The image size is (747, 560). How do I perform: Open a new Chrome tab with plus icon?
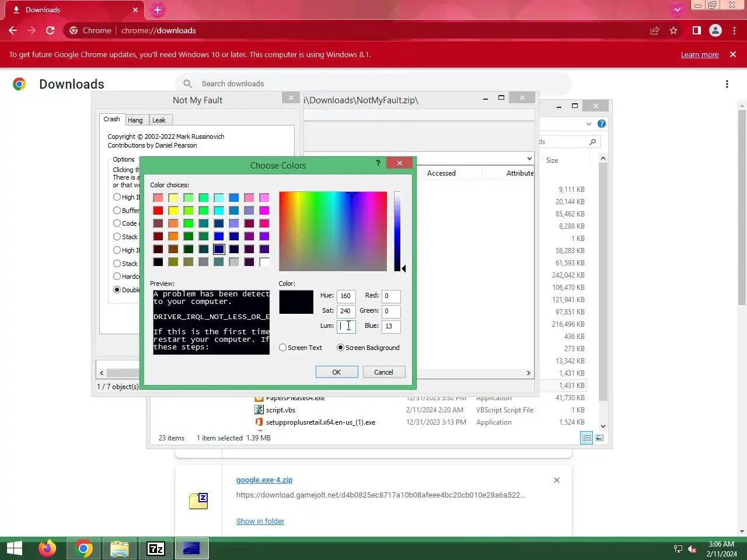click(x=157, y=10)
